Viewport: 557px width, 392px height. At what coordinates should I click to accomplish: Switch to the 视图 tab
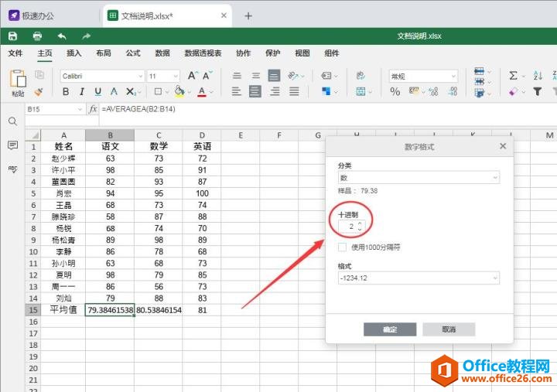click(302, 53)
